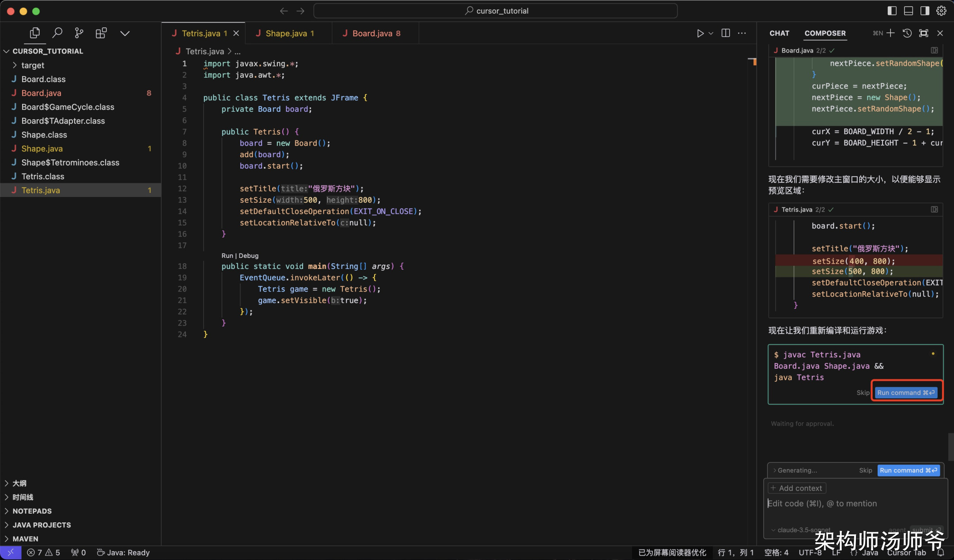Split the editor to the right
The image size is (954, 560).
(725, 33)
